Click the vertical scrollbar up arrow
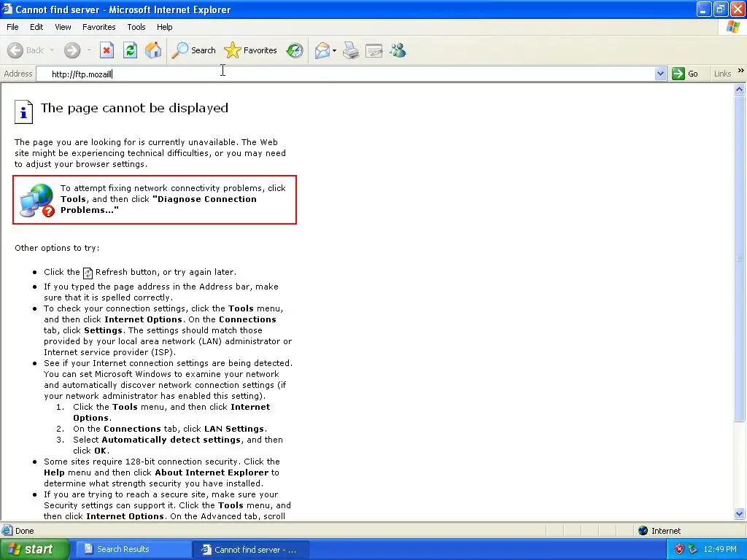Screen dimensions: 747x560 pyautogui.click(x=740, y=89)
